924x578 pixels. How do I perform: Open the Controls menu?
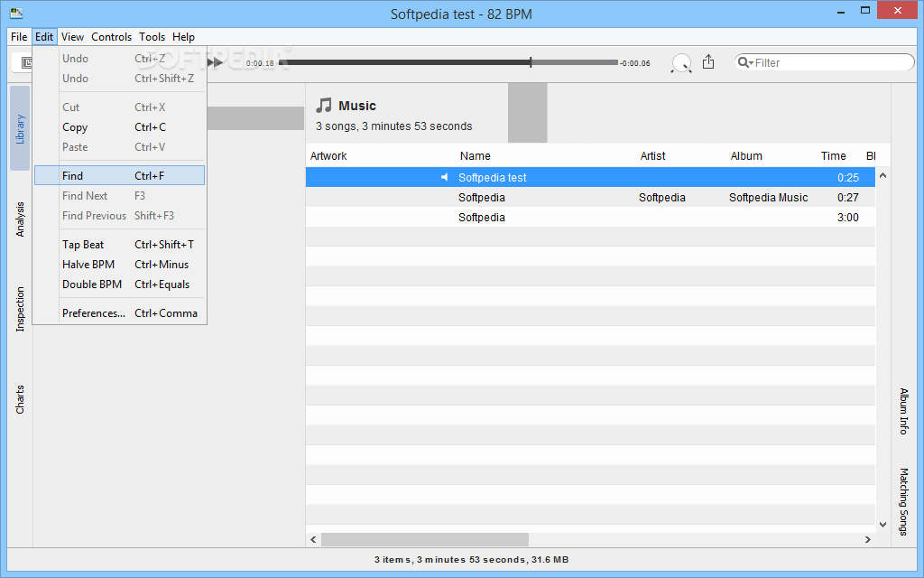(x=111, y=36)
